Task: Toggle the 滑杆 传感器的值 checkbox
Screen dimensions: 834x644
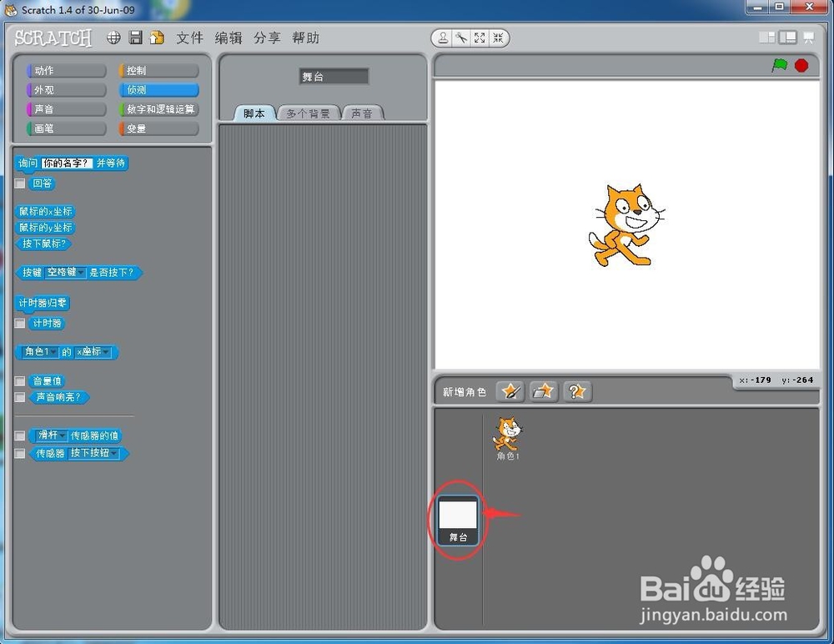Action: coord(20,436)
